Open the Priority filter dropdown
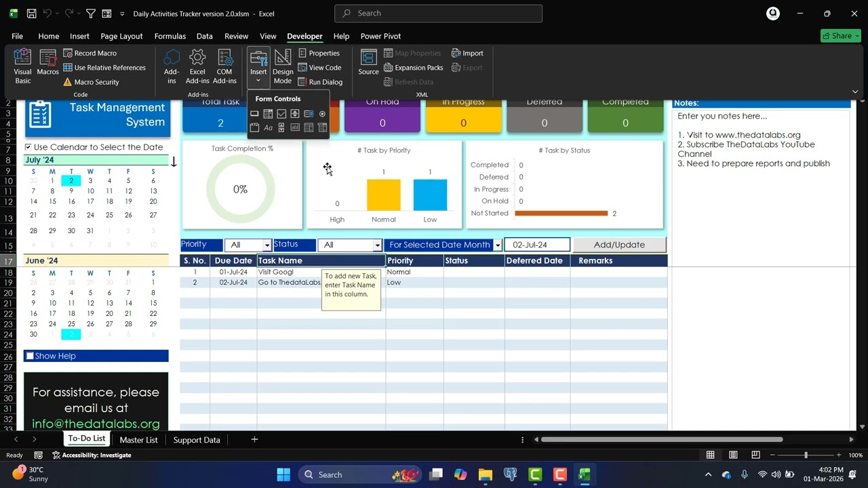This screenshot has height=488, width=868. pyautogui.click(x=267, y=245)
